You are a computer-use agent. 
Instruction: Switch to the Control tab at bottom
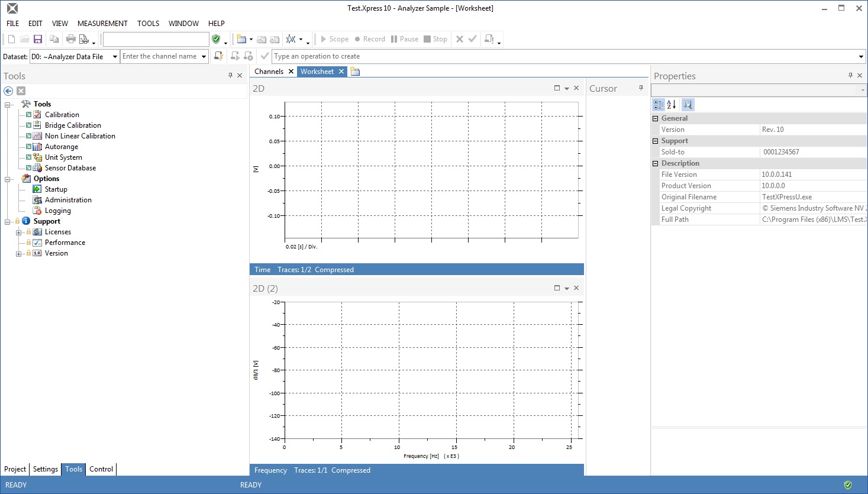tap(101, 469)
